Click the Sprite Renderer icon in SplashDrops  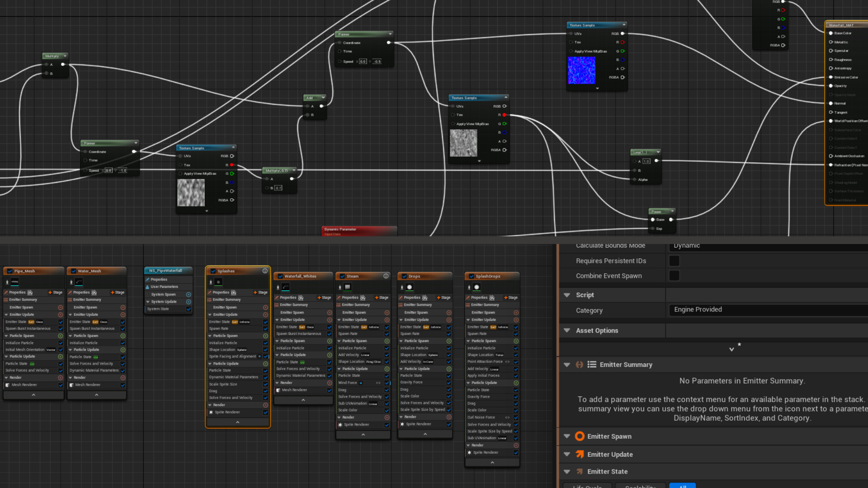click(469, 452)
